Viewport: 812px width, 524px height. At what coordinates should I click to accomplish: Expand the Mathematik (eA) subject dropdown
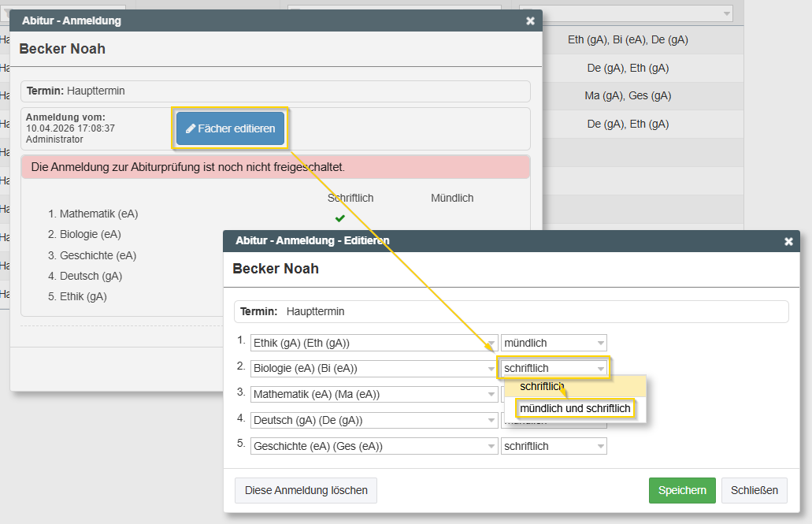[x=373, y=394]
